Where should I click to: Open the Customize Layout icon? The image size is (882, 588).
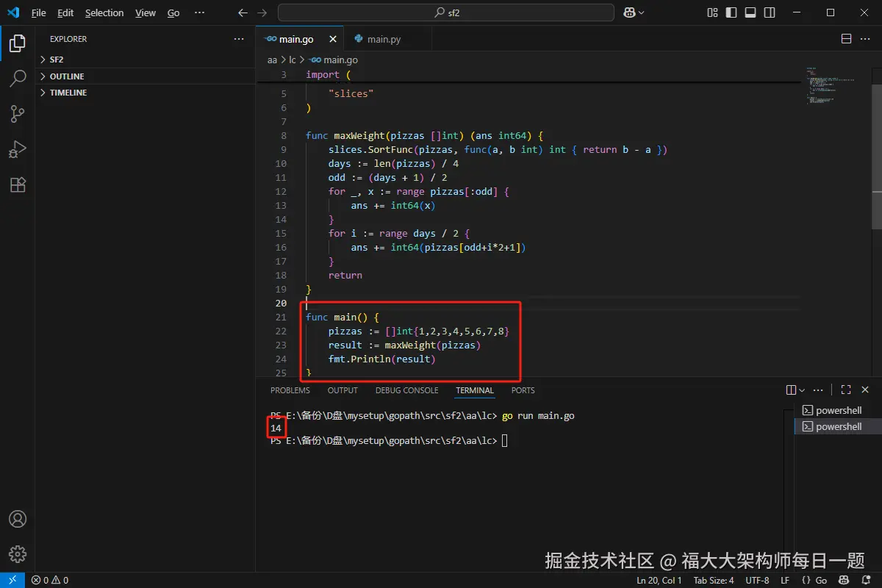click(712, 12)
